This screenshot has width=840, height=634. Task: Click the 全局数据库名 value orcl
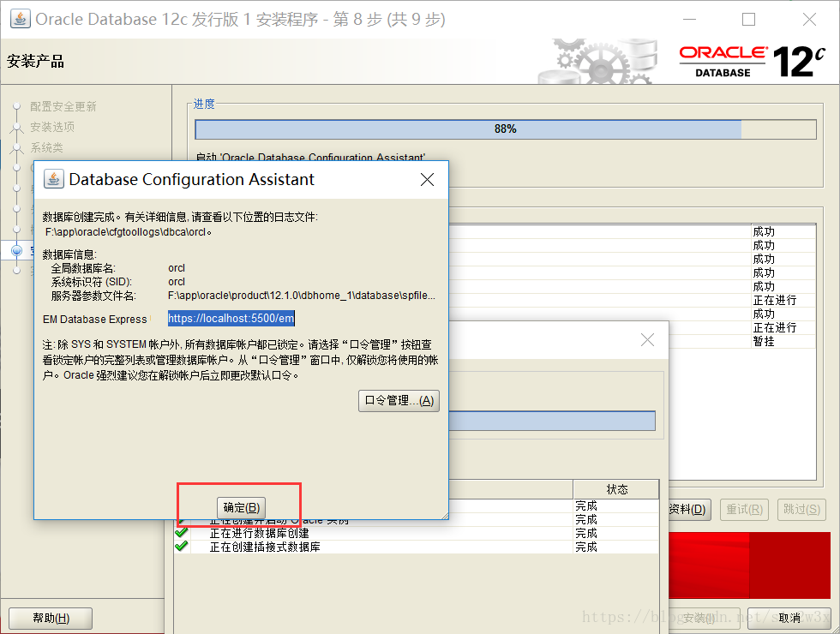pos(177,268)
